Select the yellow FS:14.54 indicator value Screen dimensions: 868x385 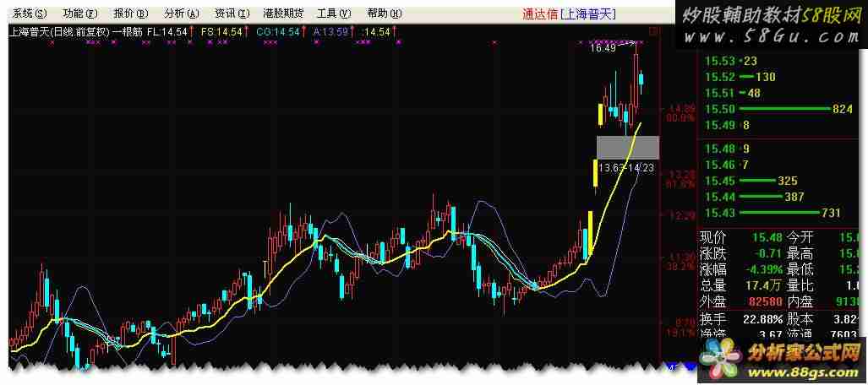(221, 32)
